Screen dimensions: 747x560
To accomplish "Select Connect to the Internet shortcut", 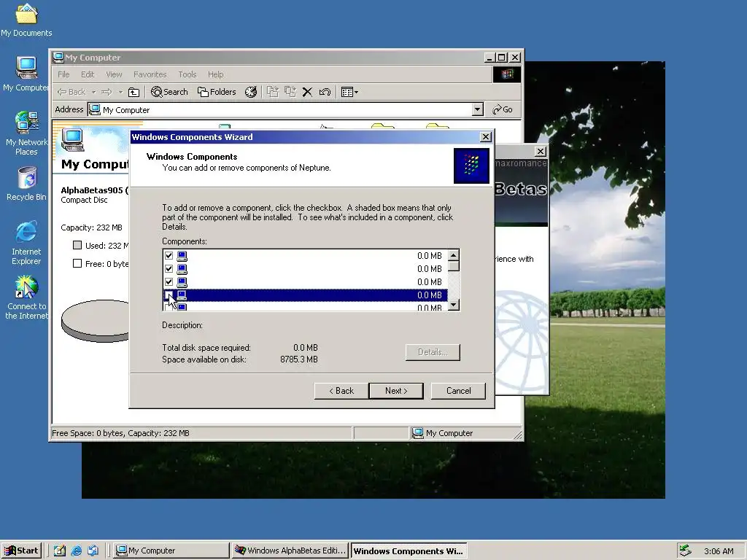I will tap(26, 297).
